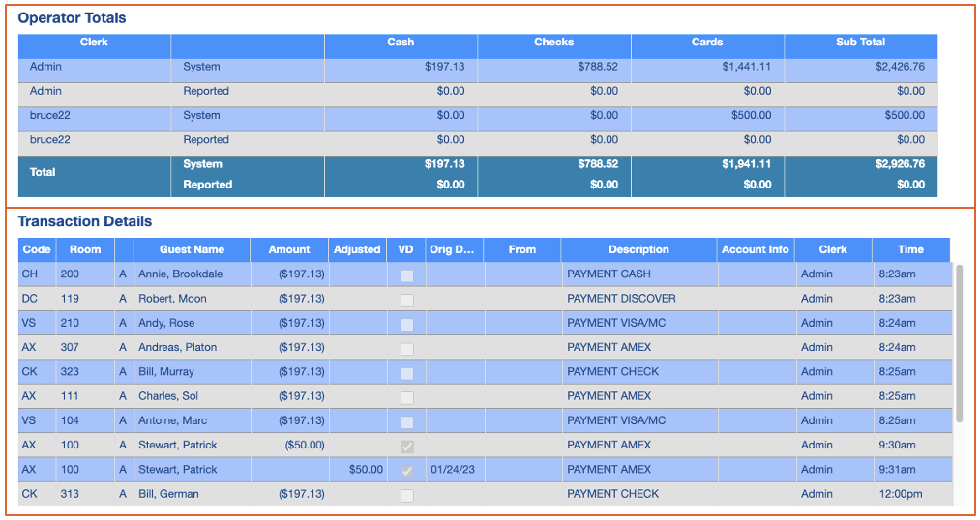The height and width of the screenshot is (520, 980).
Task: Click the Guest Name column header
Action: [x=192, y=249]
